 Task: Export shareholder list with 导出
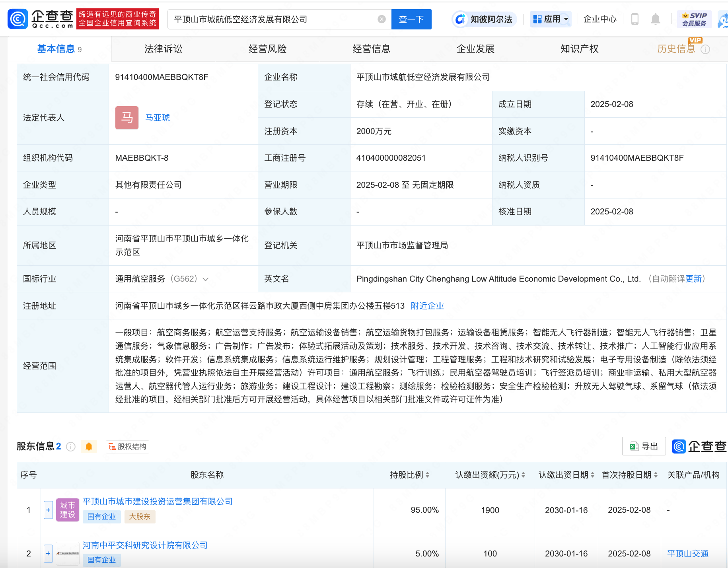(x=644, y=446)
